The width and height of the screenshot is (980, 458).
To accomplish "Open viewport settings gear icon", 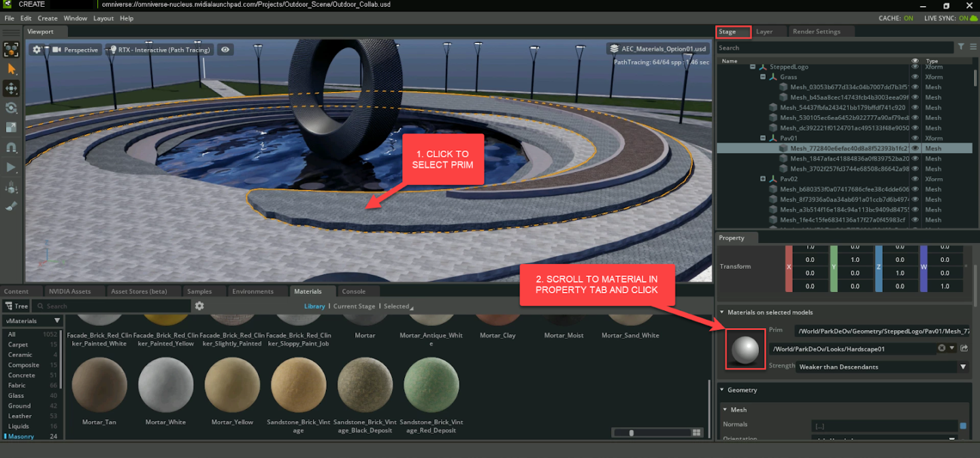I will coord(37,50).
